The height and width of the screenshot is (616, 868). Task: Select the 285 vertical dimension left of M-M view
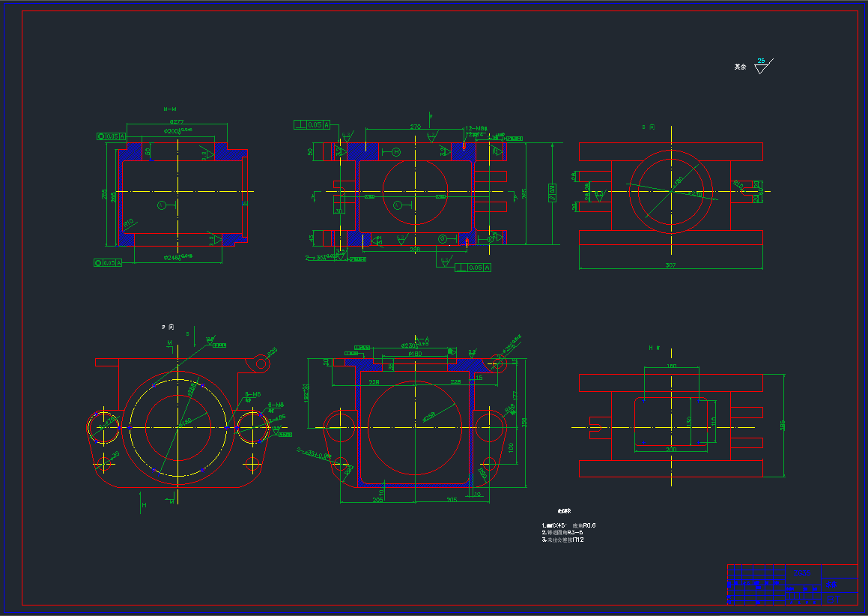click(x=104, y=194)
